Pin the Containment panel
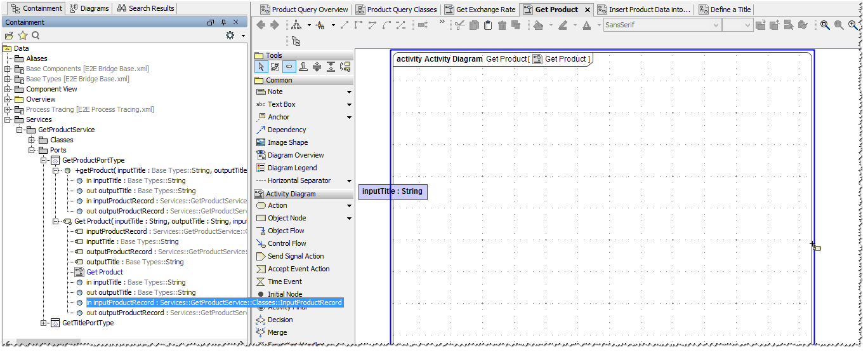The width and height of the screenshot is (868, 352). [x=223, y=22]
